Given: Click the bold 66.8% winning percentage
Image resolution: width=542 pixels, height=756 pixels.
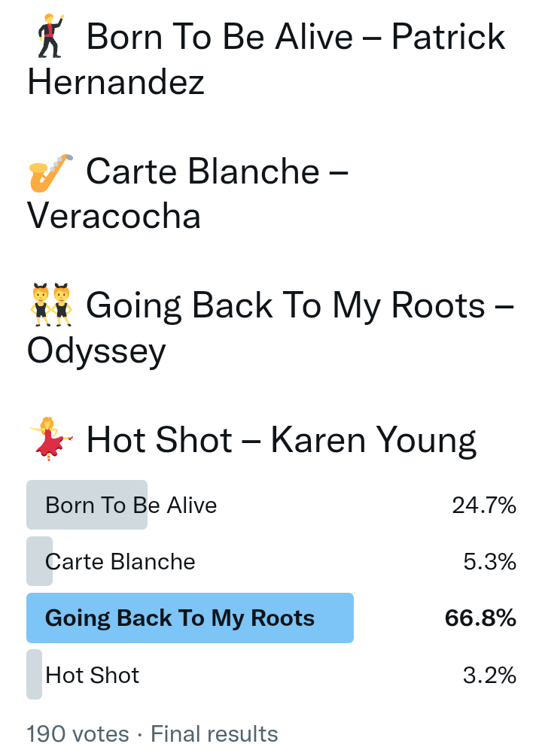Looking at the screenshot, I should tap(480, 618).
